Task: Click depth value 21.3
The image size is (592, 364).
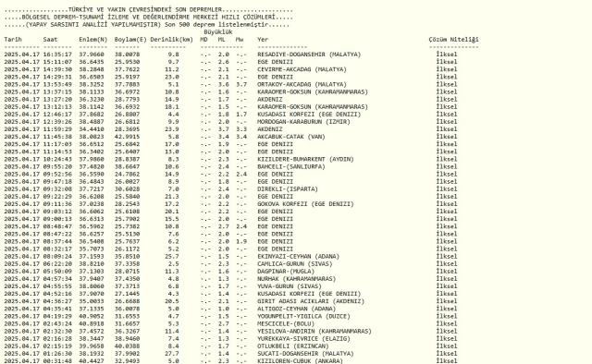Action: tap(172, 197)
